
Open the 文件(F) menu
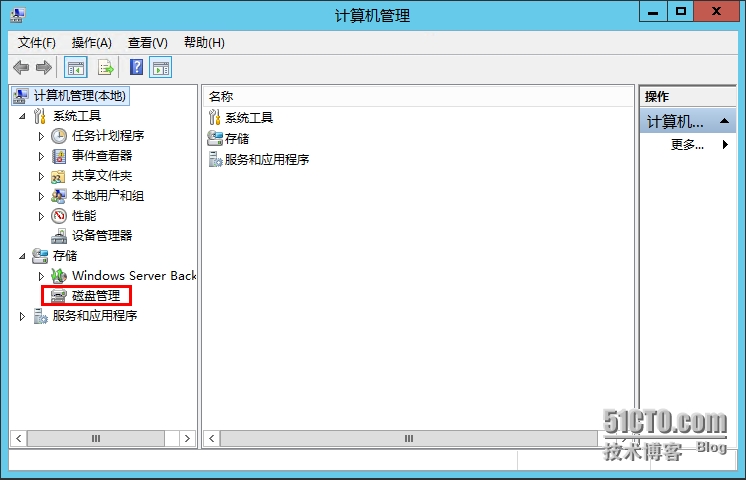[x=37, y=43]
